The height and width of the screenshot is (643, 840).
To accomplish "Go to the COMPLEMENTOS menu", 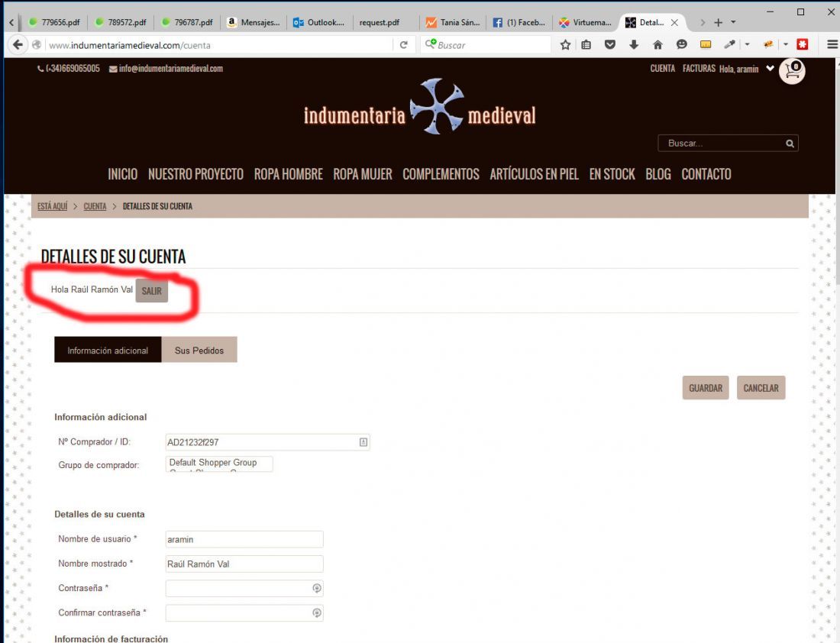I will 441,174.
